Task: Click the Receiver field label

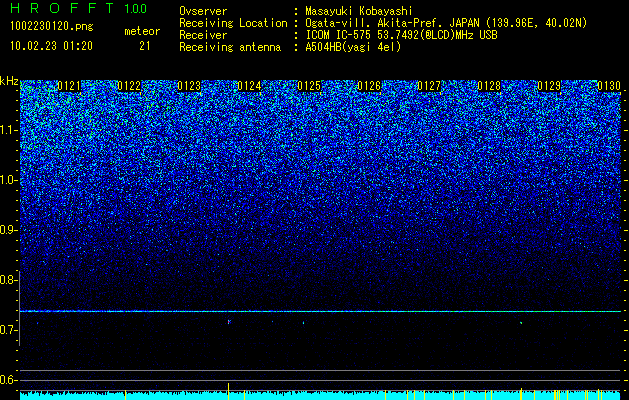Action: coord(203,36)
